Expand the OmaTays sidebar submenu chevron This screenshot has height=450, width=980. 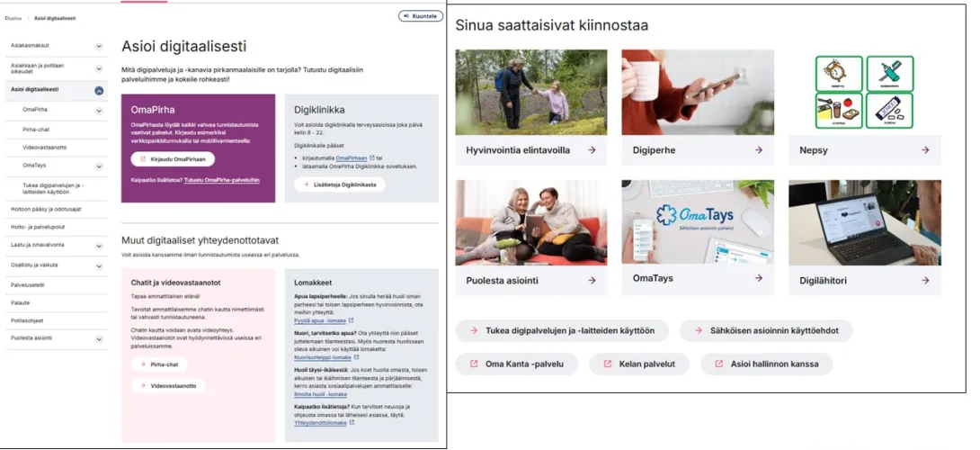tap(99, 166)
